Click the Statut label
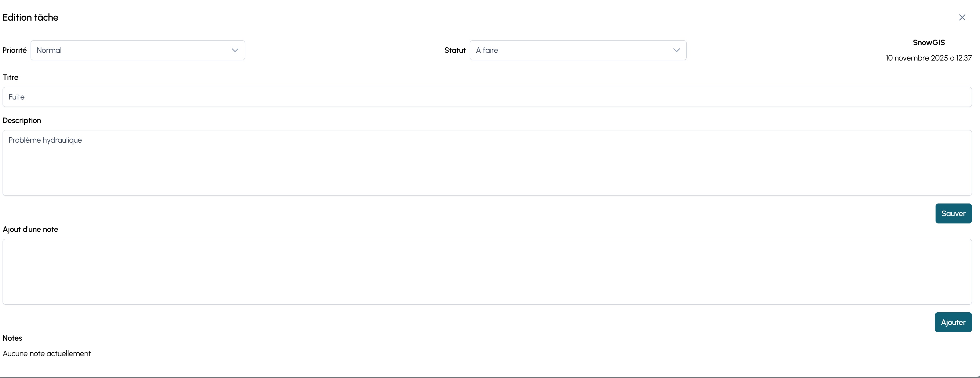Screen dimensions: 980x378 click(x=455, y=50)
